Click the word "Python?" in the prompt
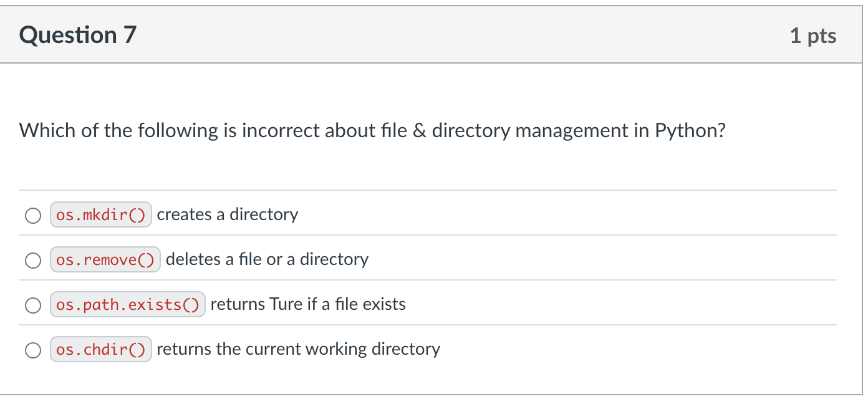 tap(690, 131)
